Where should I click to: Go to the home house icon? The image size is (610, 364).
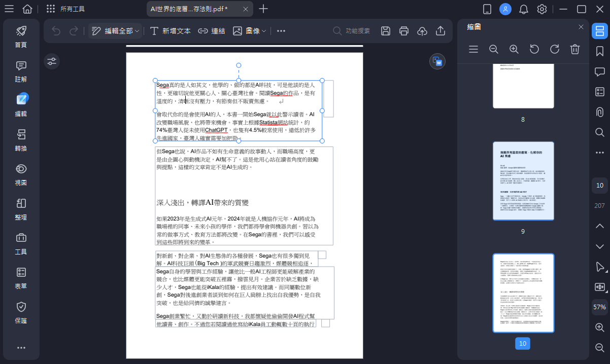pyautogui.click(x=27, y=9)
